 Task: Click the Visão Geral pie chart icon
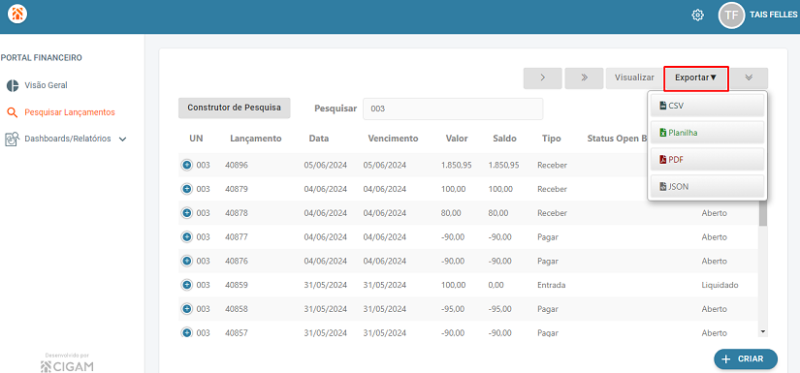pyautogui.click(x=12, y=86)
